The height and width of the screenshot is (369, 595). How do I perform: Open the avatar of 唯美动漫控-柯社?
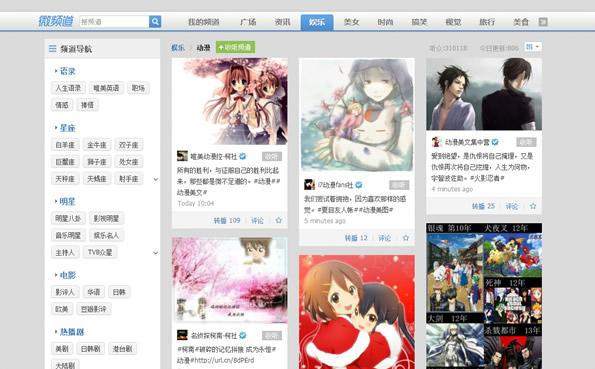coord(182,156)
